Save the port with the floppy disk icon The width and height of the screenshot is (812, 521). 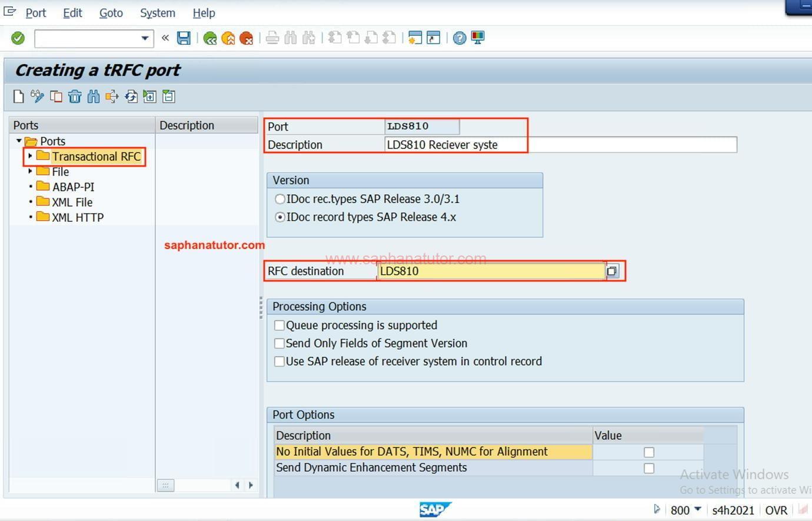click(184, 38)
